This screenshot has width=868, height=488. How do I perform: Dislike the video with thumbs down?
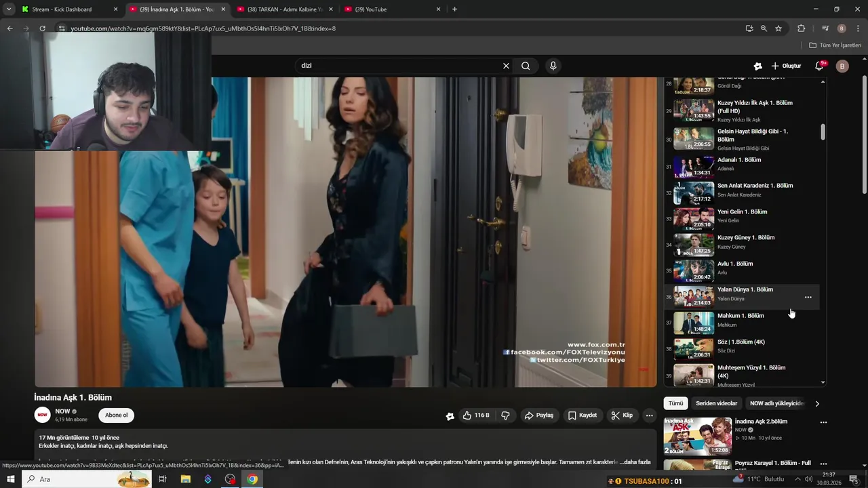point(505,415)
